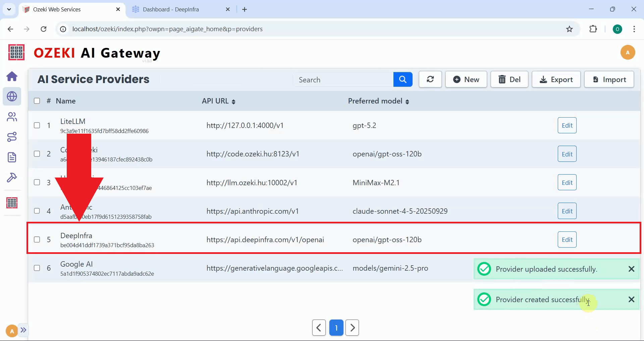Image resolution: width=644 pixels, height=341 pixels.
Task: Select the globe providers icon in sidebar
Action: 12,96
